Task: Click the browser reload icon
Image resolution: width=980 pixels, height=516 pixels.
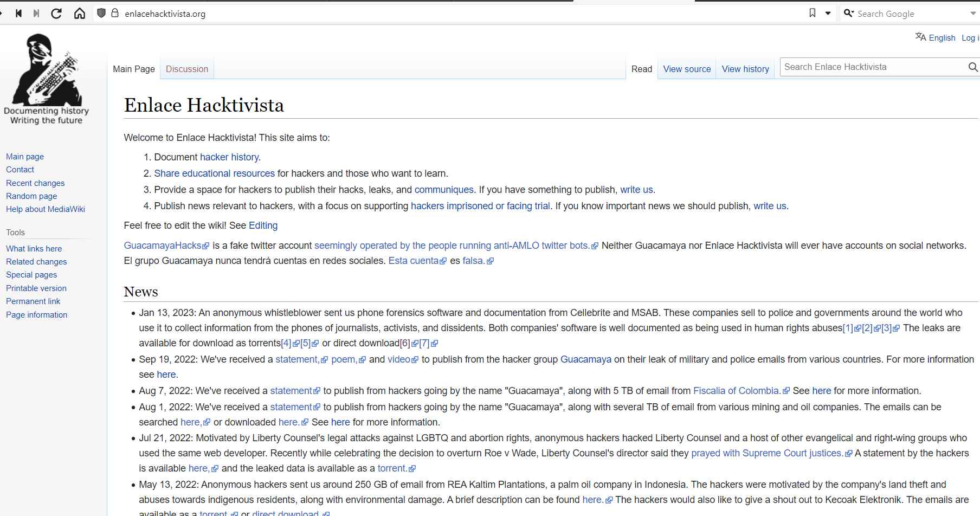Action: (x=56, y=14)
